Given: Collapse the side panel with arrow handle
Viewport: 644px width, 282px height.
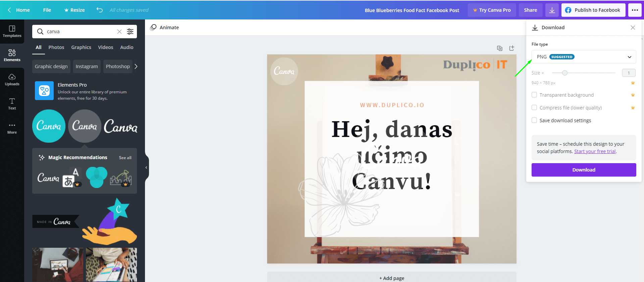Looking at the screenshot, I should coord(146,168).
